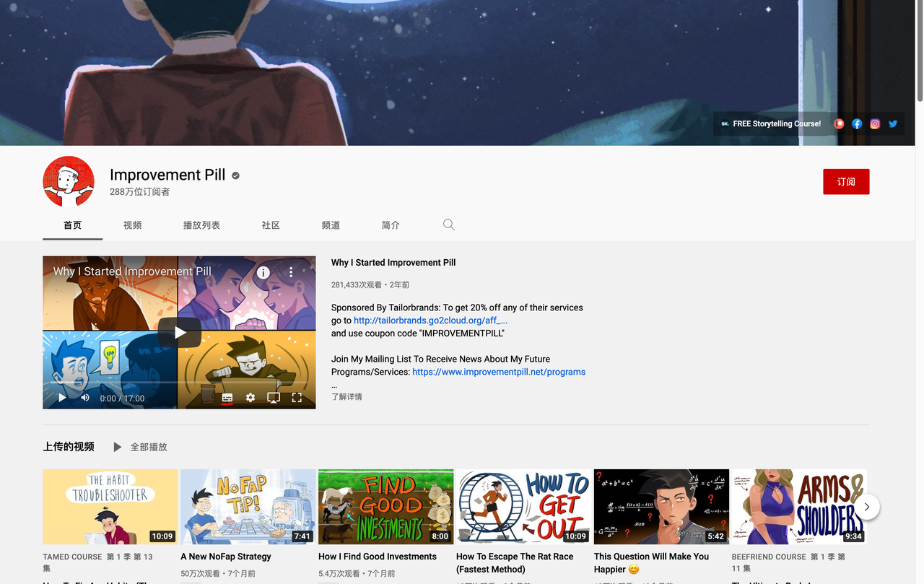Image resolution: width=924 pixels, height=584 pixels.
Task: Open the Twitter icon in channel banner
Action: coord(893,123)
